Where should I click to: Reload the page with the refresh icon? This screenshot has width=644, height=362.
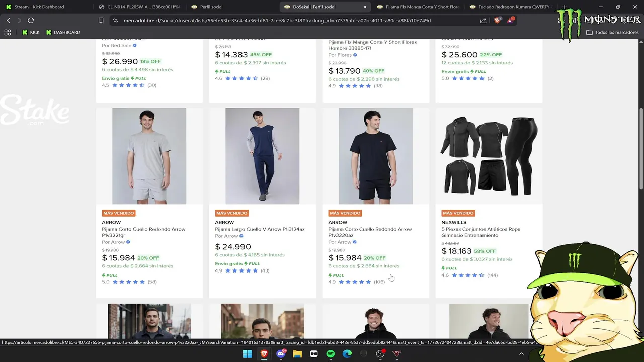(31, 20)
